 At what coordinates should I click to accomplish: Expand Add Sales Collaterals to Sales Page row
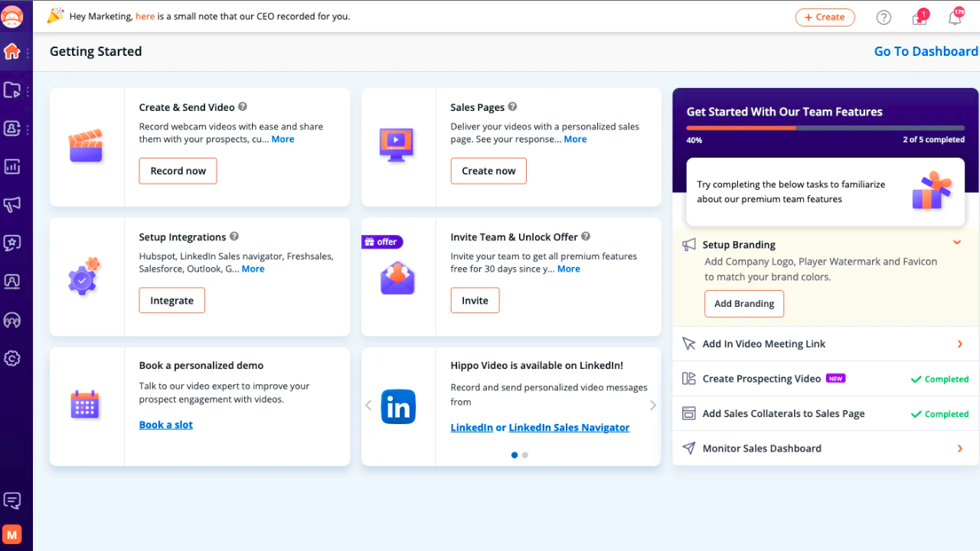tap(826, 414)
